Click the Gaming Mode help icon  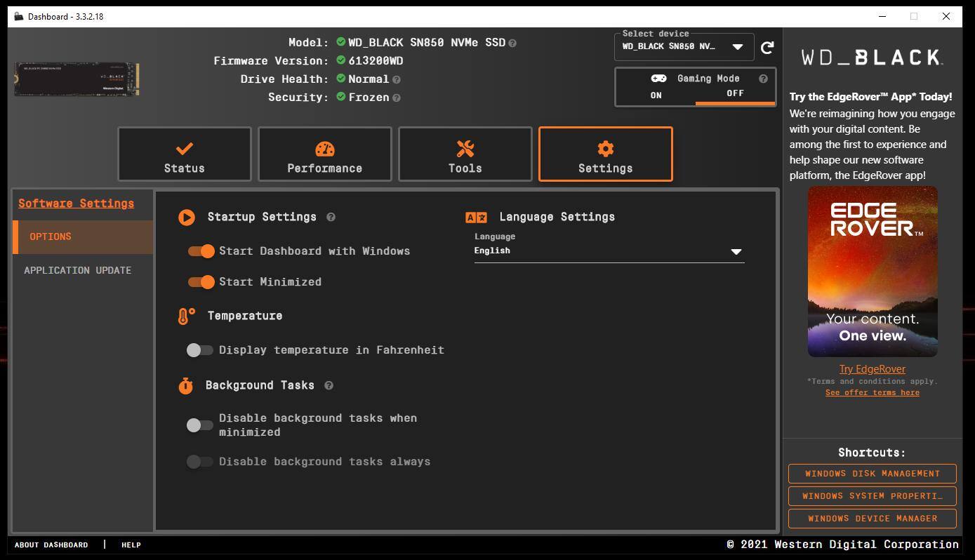pos(763,79)
